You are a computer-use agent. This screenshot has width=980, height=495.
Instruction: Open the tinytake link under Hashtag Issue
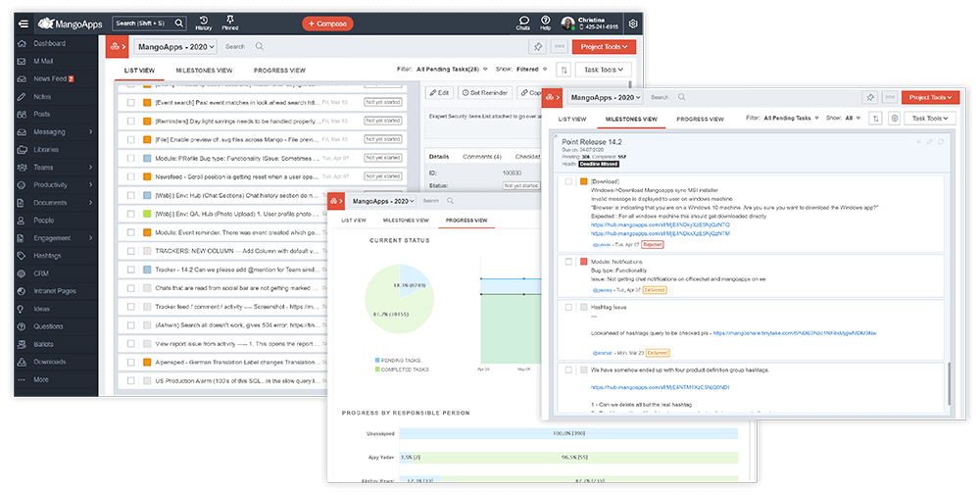click(795, 333)
